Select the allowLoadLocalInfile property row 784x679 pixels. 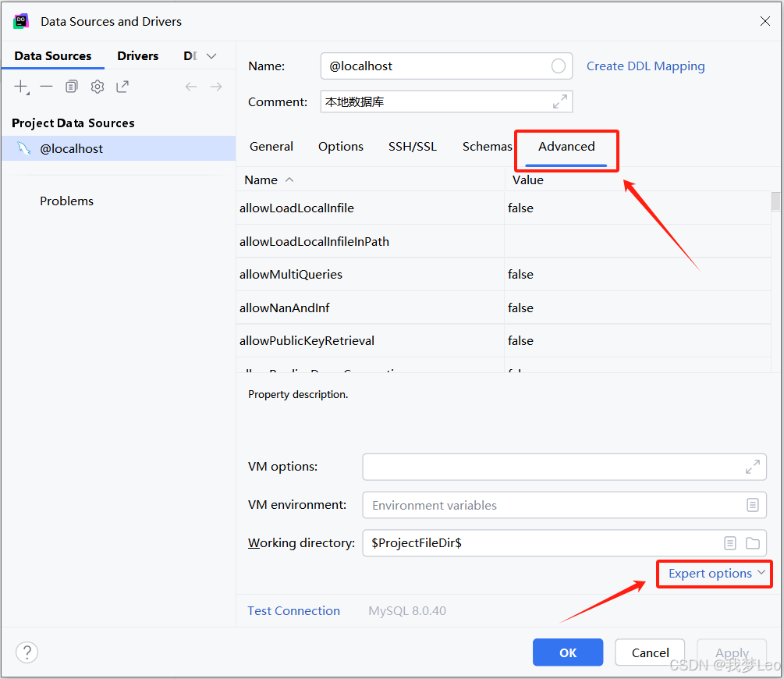tap(503, 208)
